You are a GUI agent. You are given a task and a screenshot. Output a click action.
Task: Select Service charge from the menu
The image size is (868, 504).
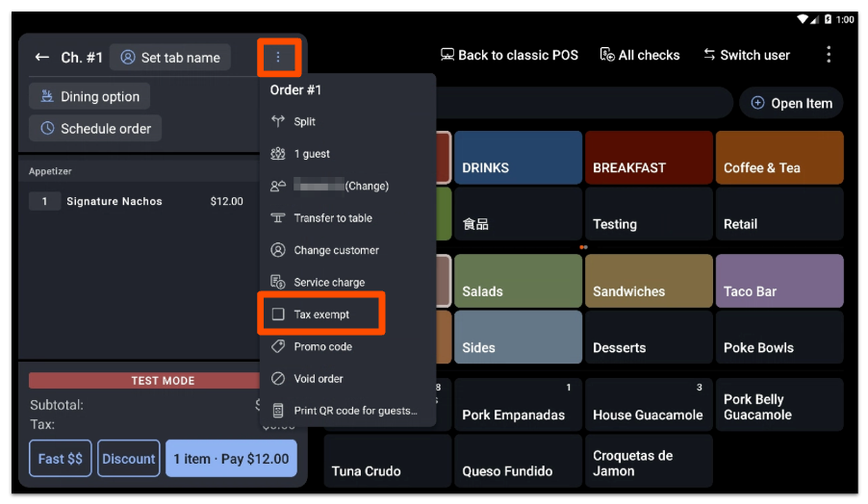coord(329,283)
